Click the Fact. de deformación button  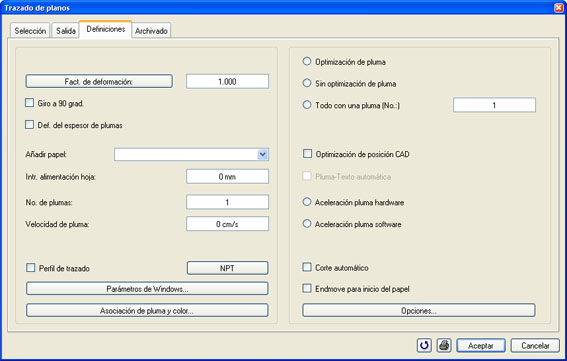(x=99, y=81)
